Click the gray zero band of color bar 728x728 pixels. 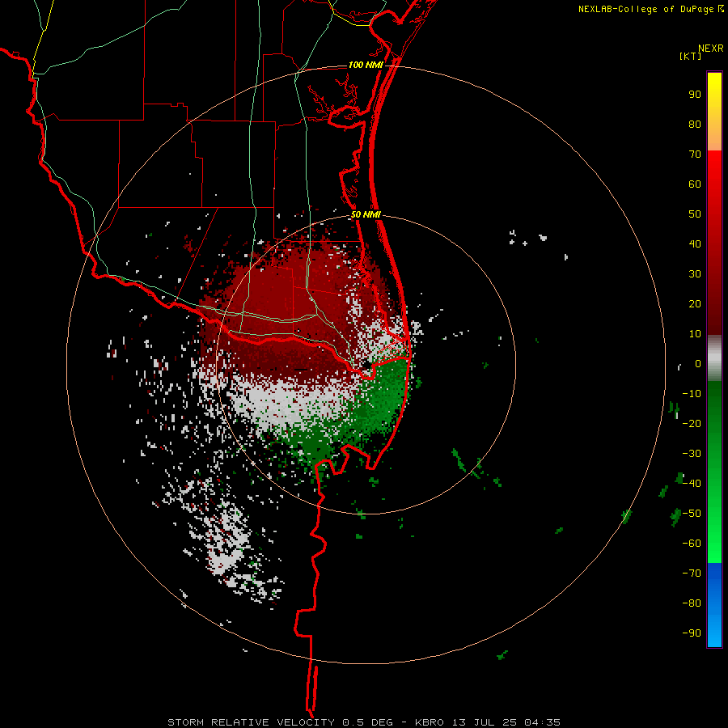coord(714,358)
